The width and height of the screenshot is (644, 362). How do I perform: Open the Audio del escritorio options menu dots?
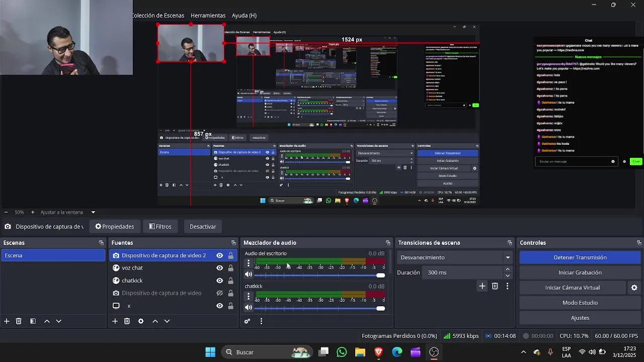click(x=248, y=263)
